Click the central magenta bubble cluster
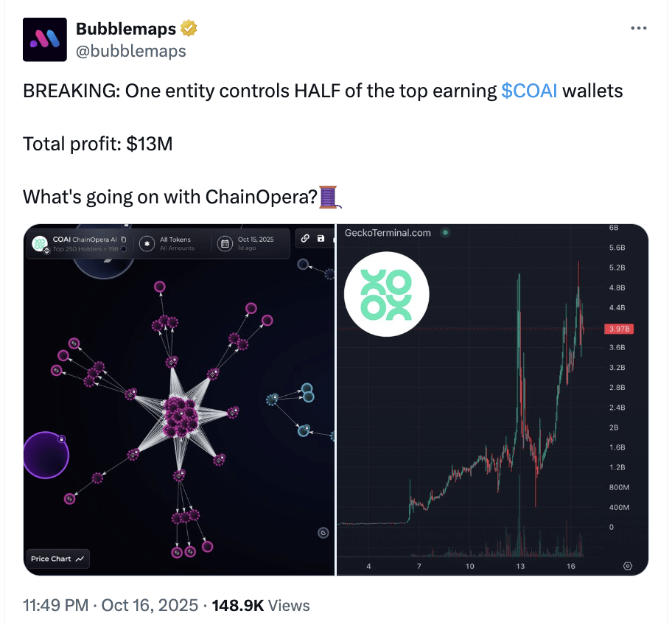Viewport: 672px width, 625px height. [x=179, y=417]
